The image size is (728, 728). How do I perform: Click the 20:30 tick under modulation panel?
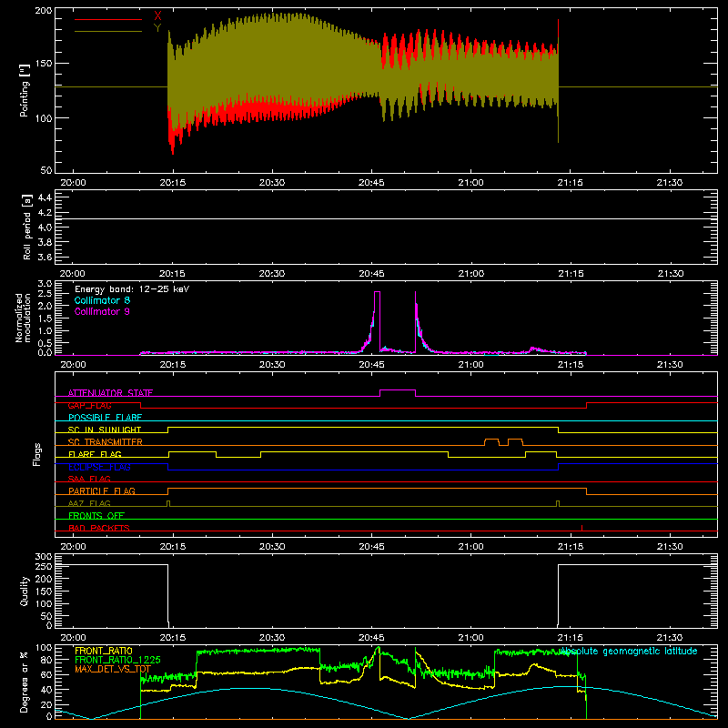(272, 365)
